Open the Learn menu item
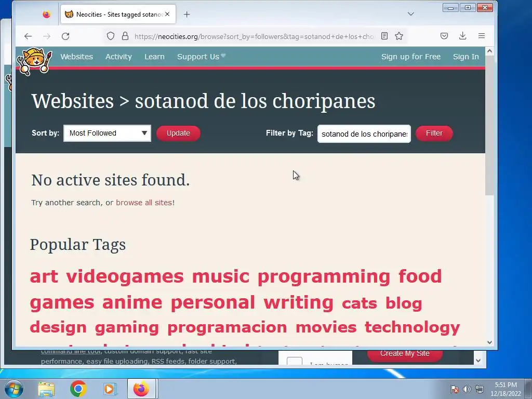This screenshot has height=399, width=532. point(154,57)
